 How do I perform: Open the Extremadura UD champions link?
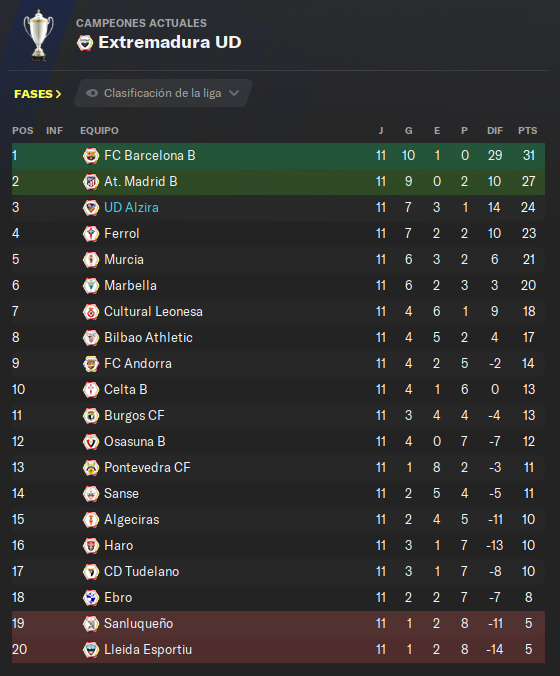click(x=170, y=42)
